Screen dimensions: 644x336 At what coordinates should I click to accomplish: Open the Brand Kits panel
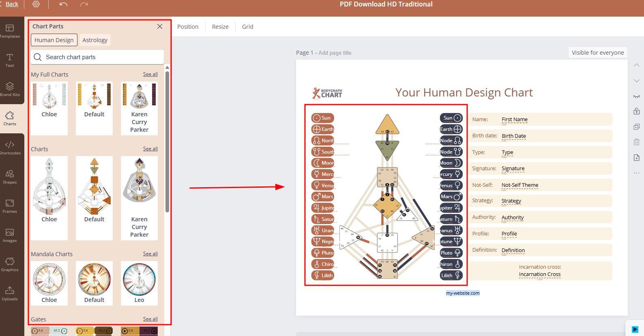[10, 89]
